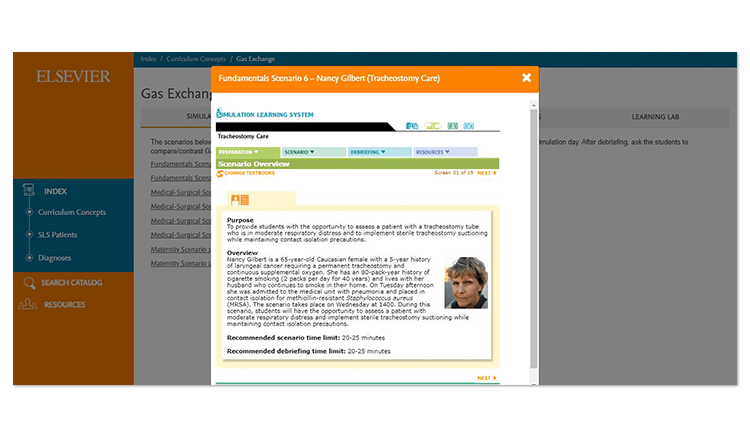Click the Purpose heading

(x=240, y=220)
